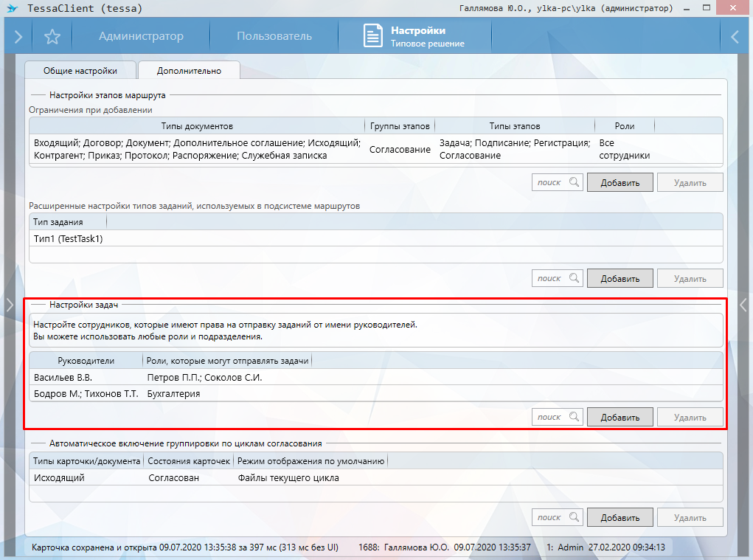Sort by Руководители column header
753x560 pixels.
click(86, 361)
